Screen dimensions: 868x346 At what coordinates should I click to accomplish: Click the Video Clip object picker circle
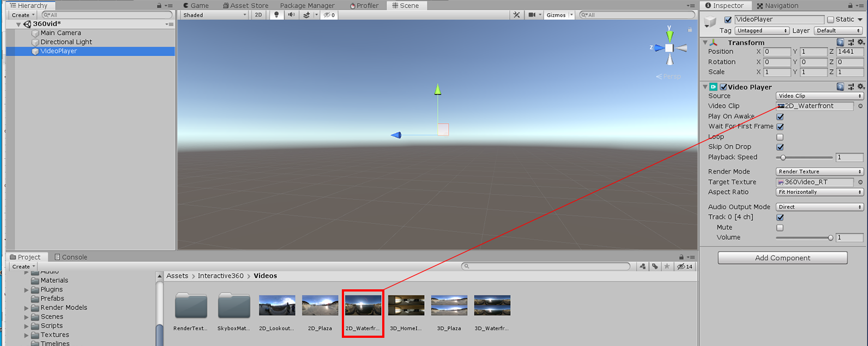pyautogui.click(x=860, y=106)
